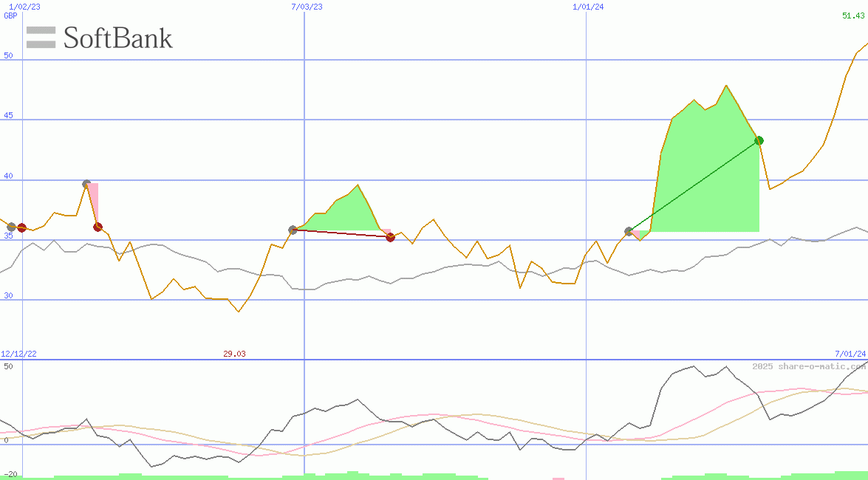
Task: Click the red marker below the pink drawdown triangle
Action: pyautogui.click(x=97, y=227)
